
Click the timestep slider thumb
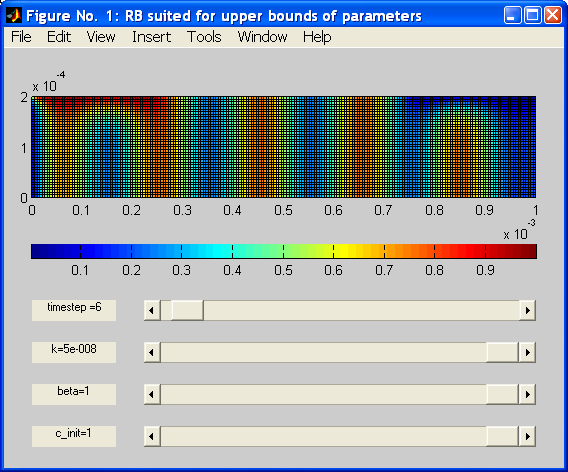[x=187, y=310]
